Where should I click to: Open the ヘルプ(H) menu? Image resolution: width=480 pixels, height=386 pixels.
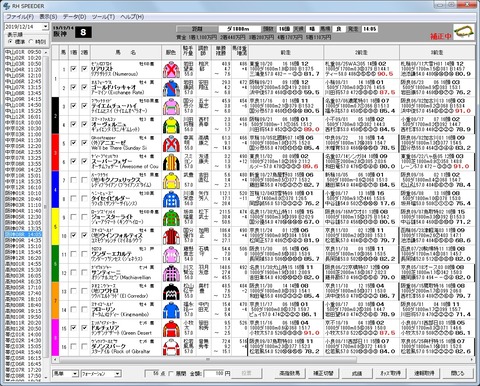[x=132, y=17]
